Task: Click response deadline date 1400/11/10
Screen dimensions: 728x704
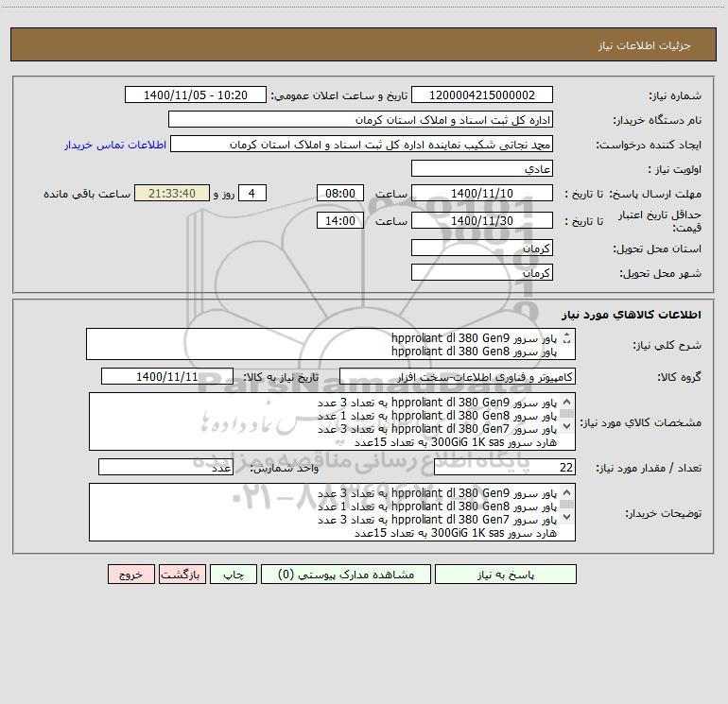Action: pyautogui.click(x=482, y=193)
